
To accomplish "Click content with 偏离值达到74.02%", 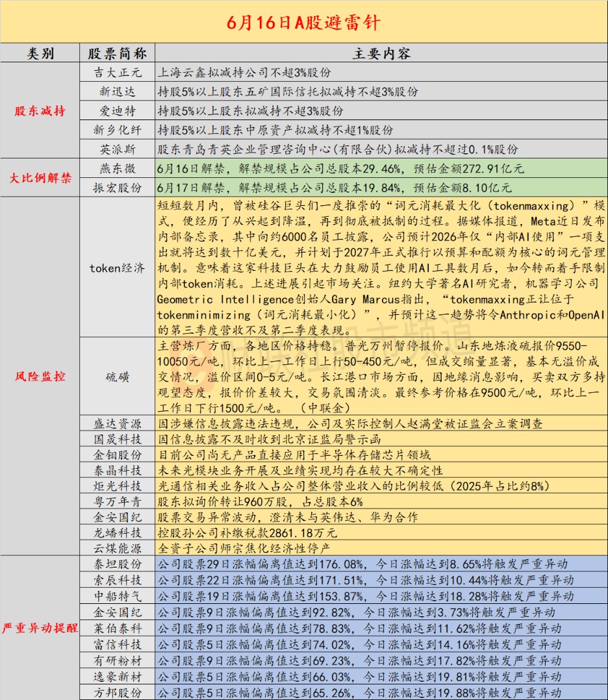I will click(x=359, y=644).
